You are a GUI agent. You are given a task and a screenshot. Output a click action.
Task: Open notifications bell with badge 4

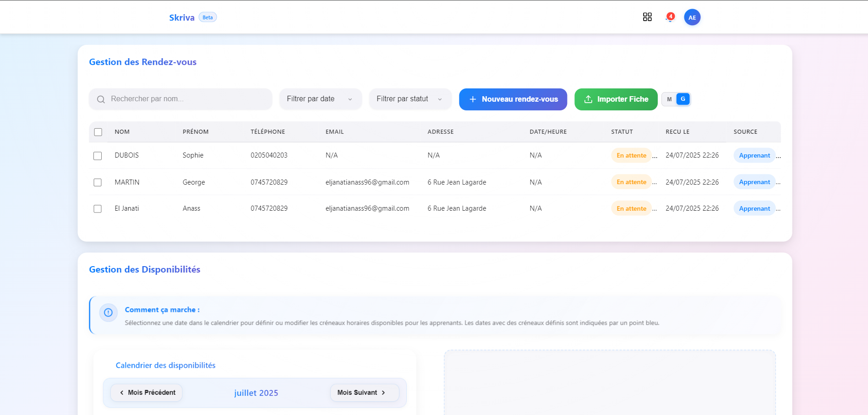pos(670,17)
